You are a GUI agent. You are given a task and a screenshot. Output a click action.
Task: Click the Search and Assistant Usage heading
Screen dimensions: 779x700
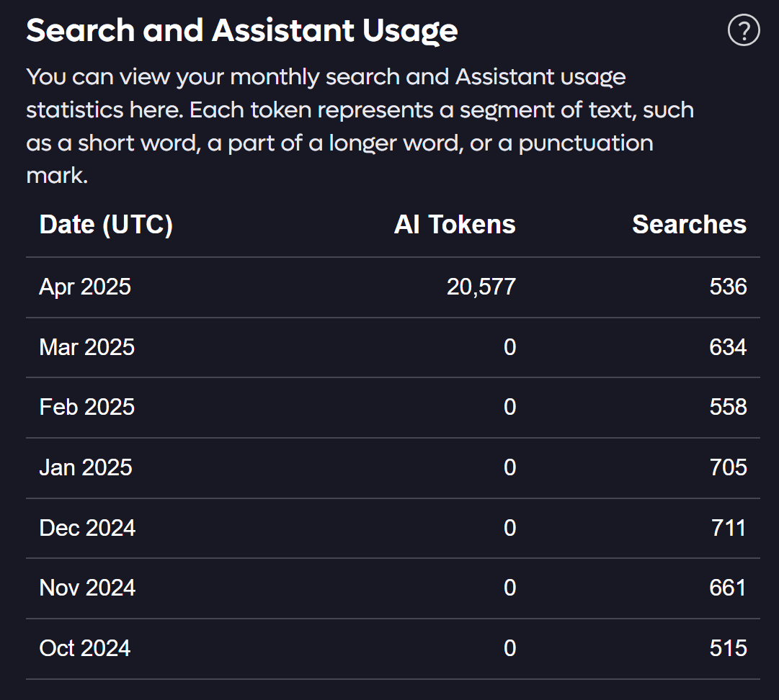[242, 31]
